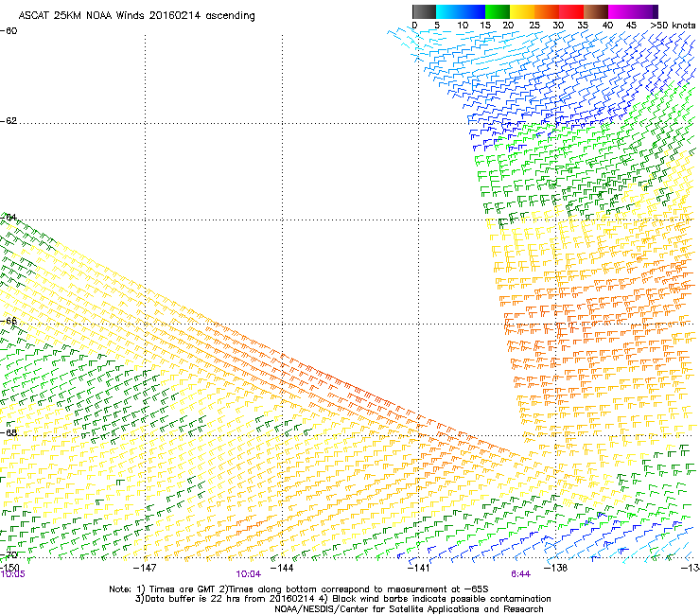The height and width of the screenshot is (615, 700).
Task: Click the purple '10:05' swath time label
Action: [12, 574]
